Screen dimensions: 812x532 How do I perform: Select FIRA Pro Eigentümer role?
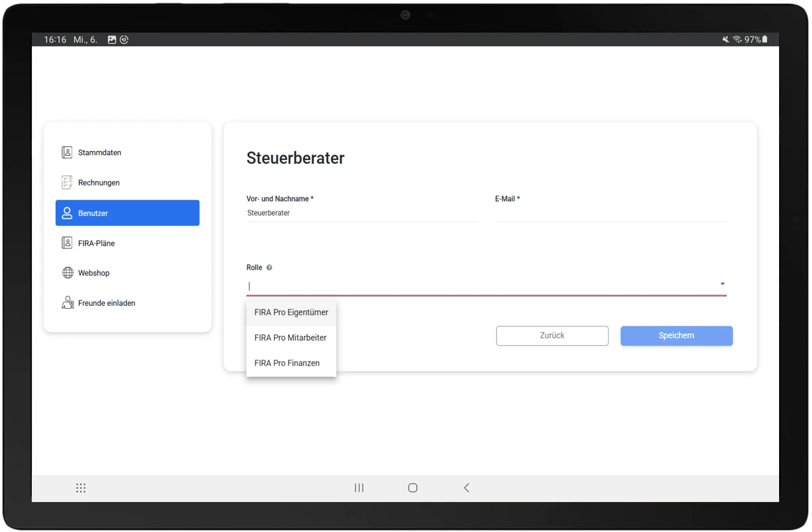(291, 313)
